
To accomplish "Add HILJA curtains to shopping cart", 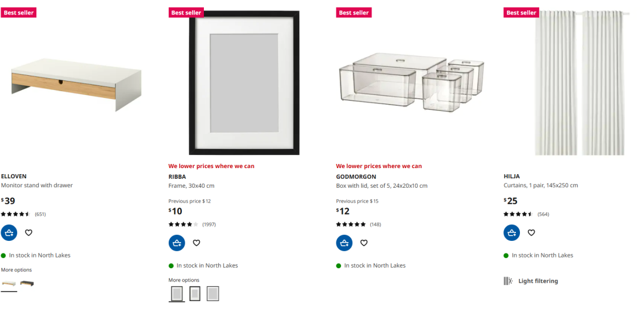I will (512, 233).
